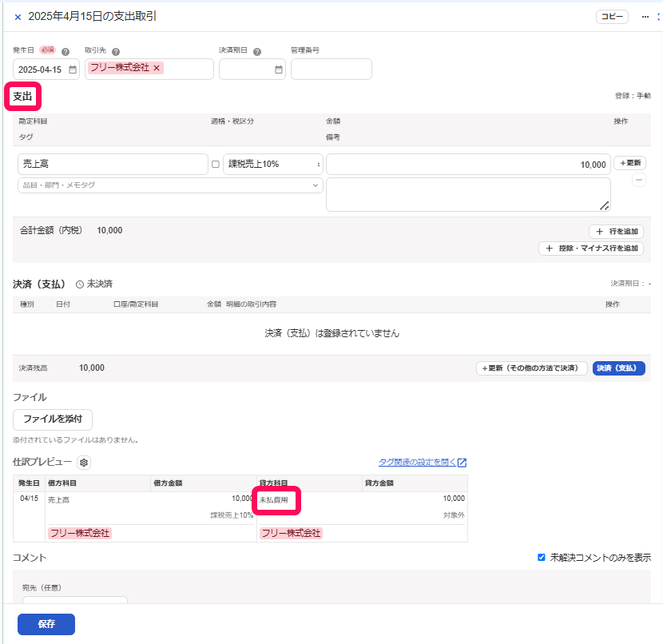Click the フリー株式会社 tag under 借方科目
This screenshot has width=663, height=644.
coord(80,533)
